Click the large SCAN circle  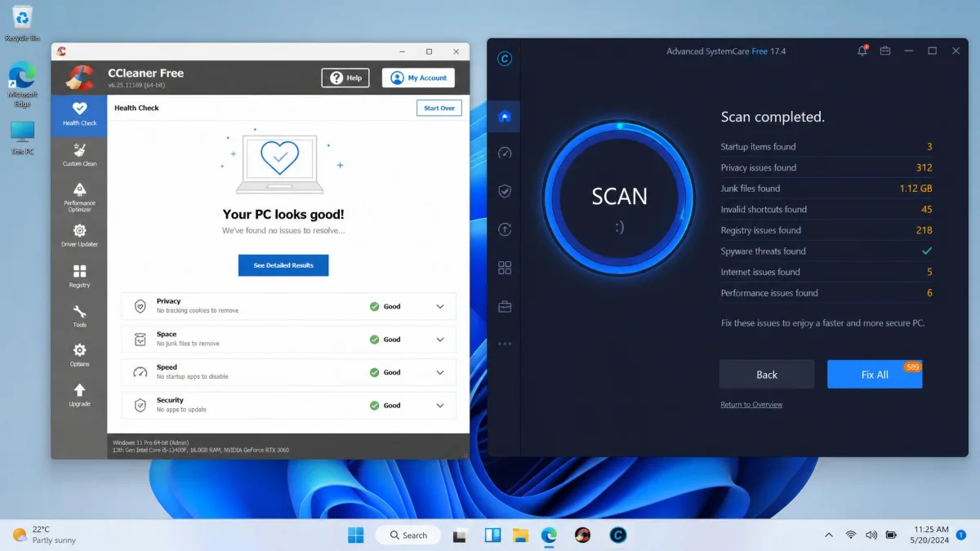pyautogui.click(x=619, y=198)
